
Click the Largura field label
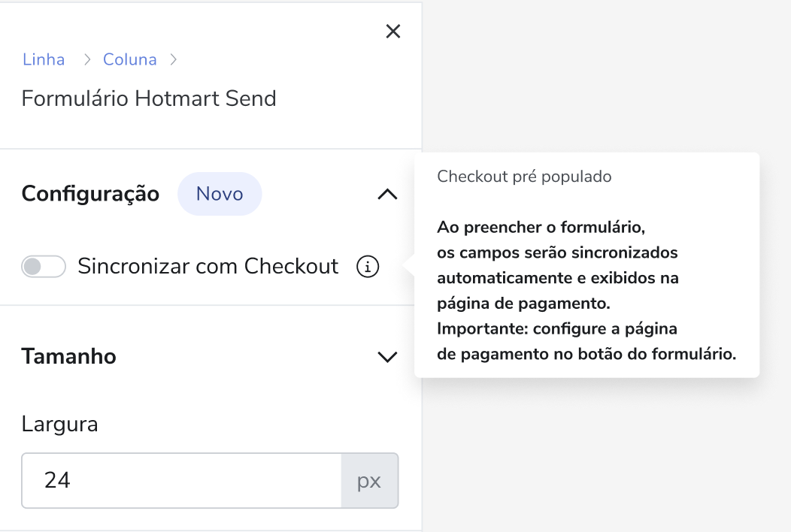tap(59, 424)
